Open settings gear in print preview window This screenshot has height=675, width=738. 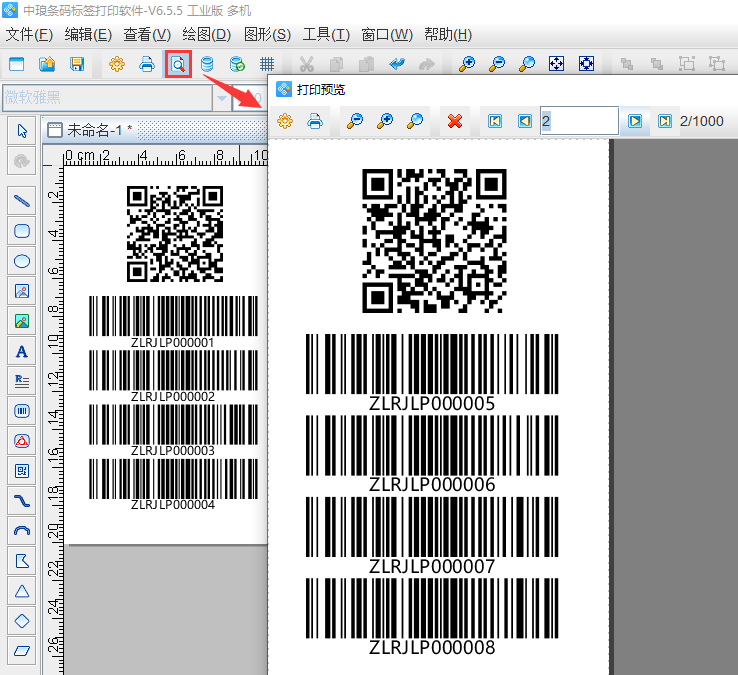(x=285, y=121)
